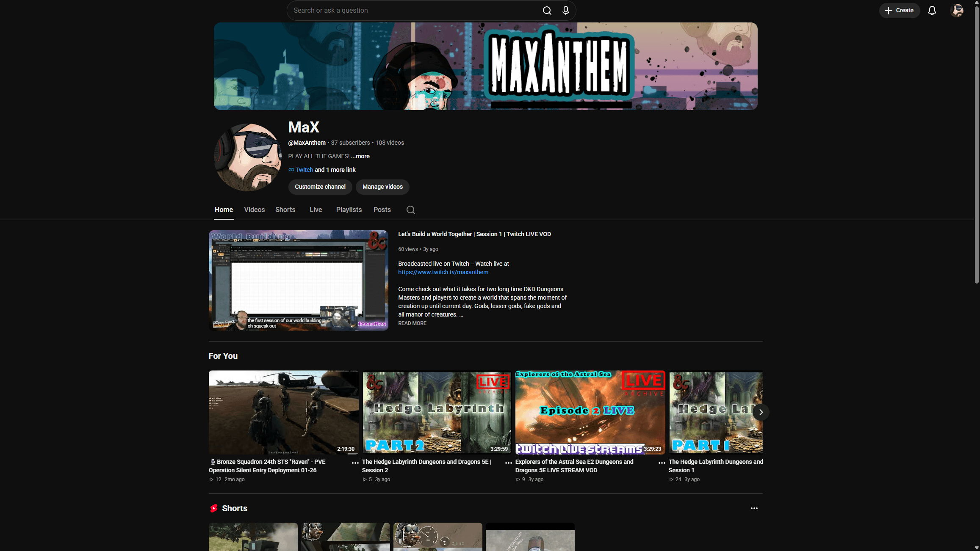Open Explorers of the Astral Sea thumbnail
This screenshot has width=980, height=551.
pyautogui.click(x=590, y=413)
